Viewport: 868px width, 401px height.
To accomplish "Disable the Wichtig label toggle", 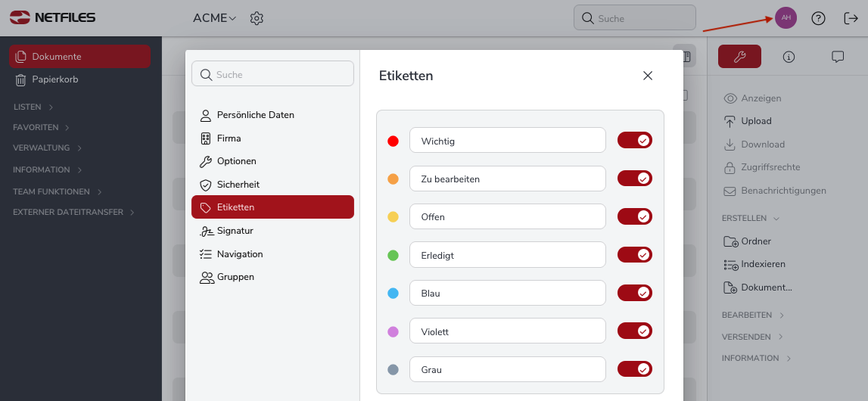I will pos(635,141).
